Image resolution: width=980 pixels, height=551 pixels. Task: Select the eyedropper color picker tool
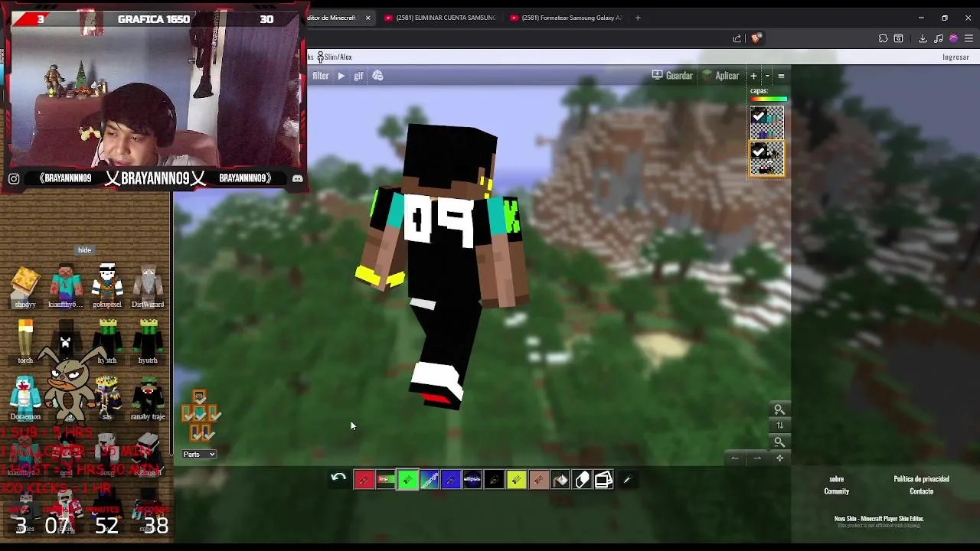[626, 480]
